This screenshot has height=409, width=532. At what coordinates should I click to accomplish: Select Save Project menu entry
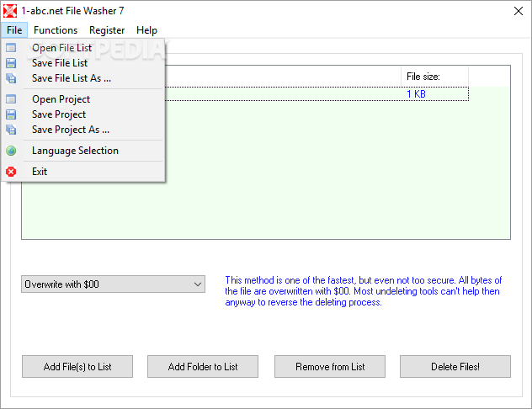pos(83,114)
